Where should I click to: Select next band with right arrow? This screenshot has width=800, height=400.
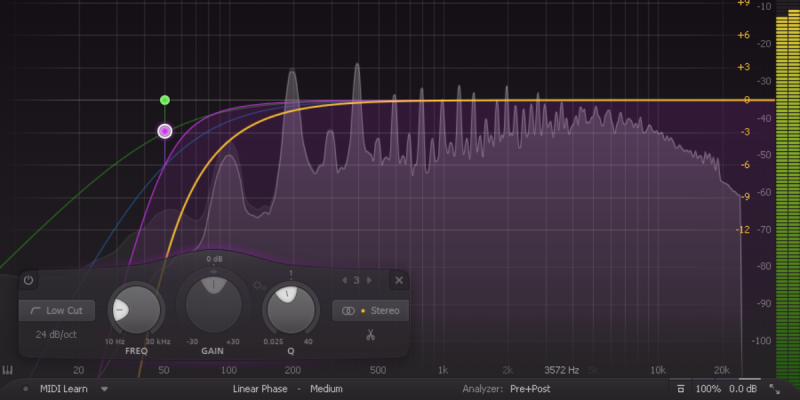[x=368, y=280]
